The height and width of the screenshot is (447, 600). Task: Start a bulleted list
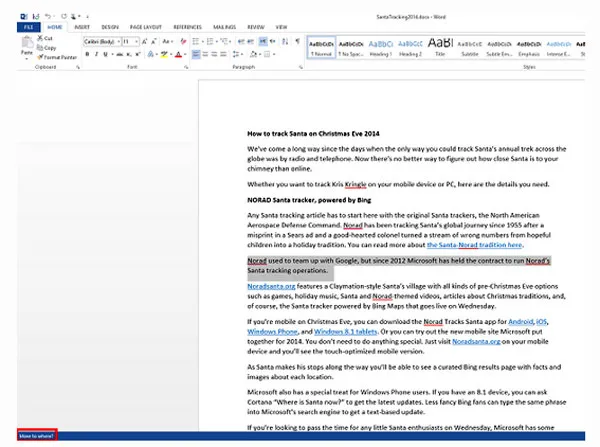(x=196, y=41)
